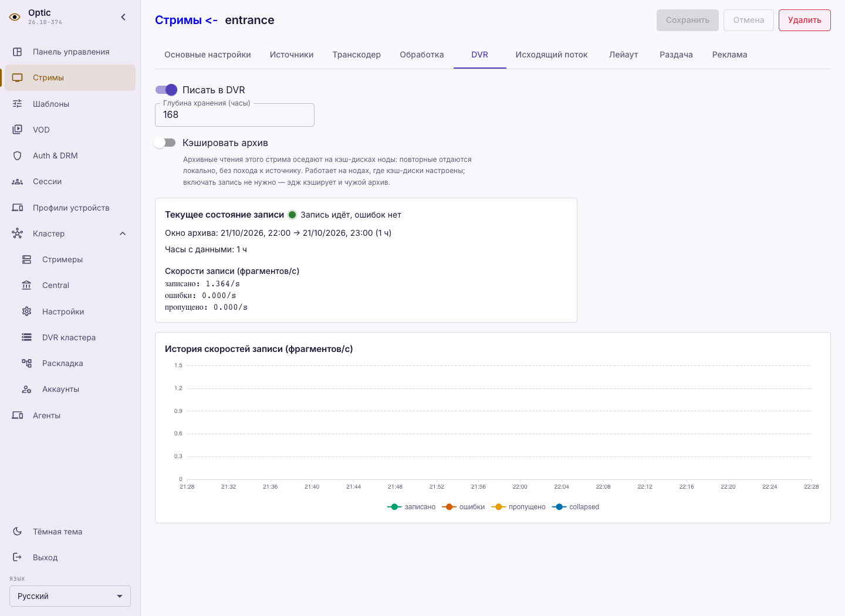Click the Сохранить button
The width and height of the screenshot is (845, 616).
688,20
